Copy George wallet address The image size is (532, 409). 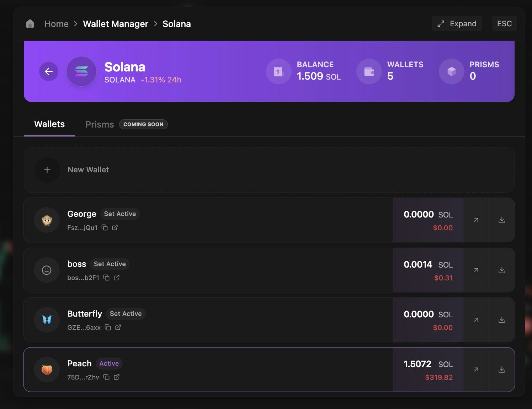click(105, 227)
